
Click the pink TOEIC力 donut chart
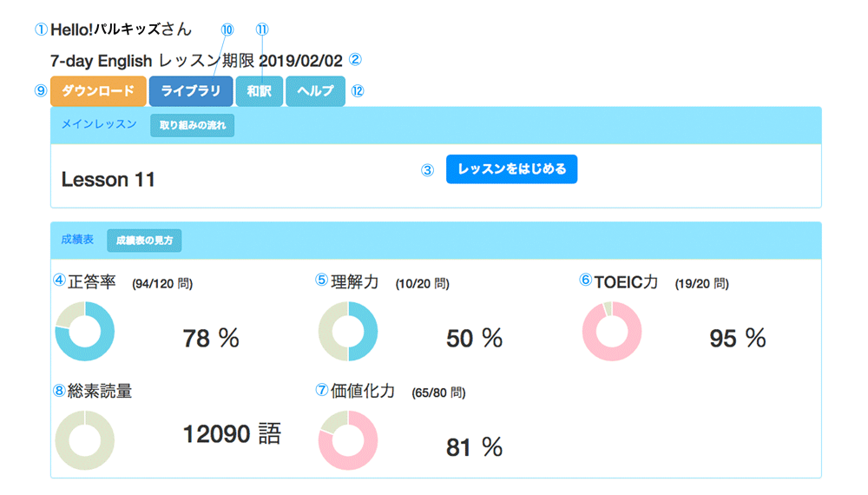tap(611, 331)
